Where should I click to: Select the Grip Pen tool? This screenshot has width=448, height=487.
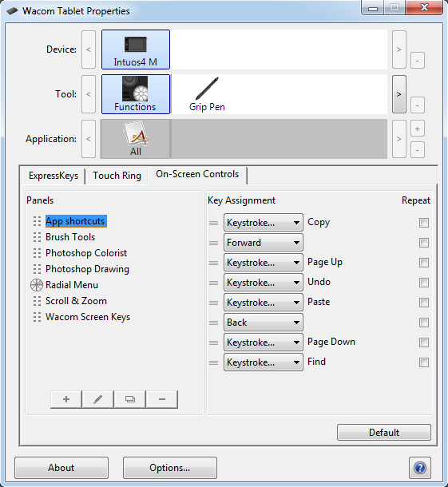coord(207,94)
